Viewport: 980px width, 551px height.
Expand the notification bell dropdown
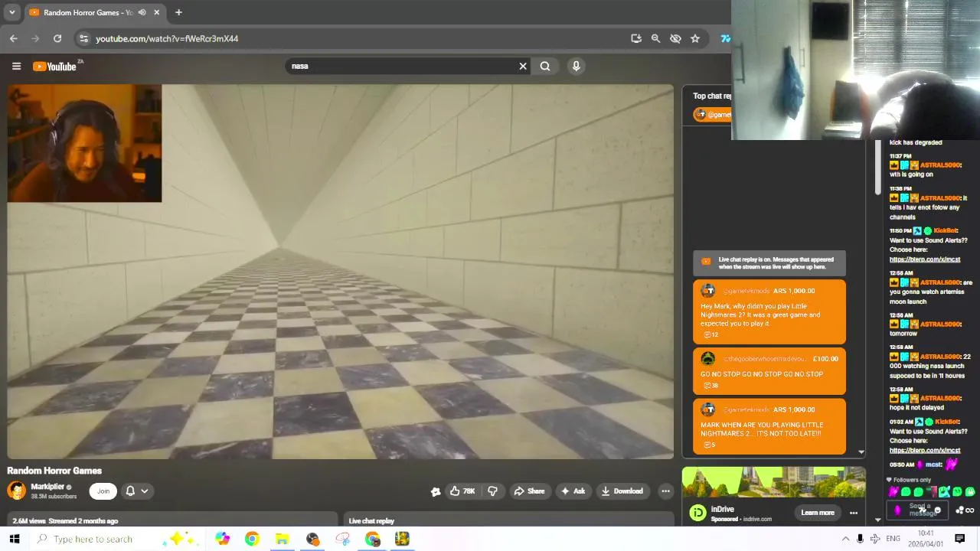(137, 491)
